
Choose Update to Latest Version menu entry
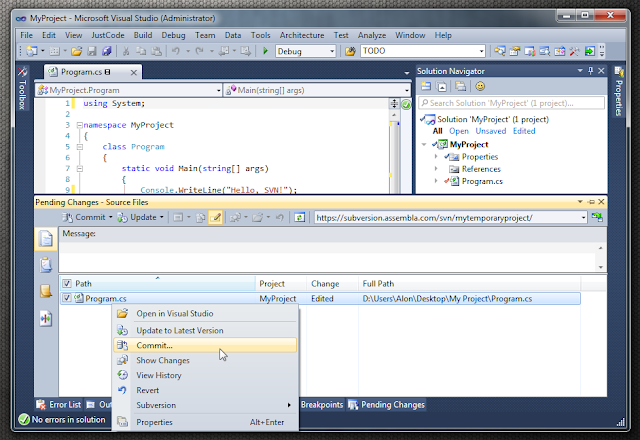[x=205, y=330]
